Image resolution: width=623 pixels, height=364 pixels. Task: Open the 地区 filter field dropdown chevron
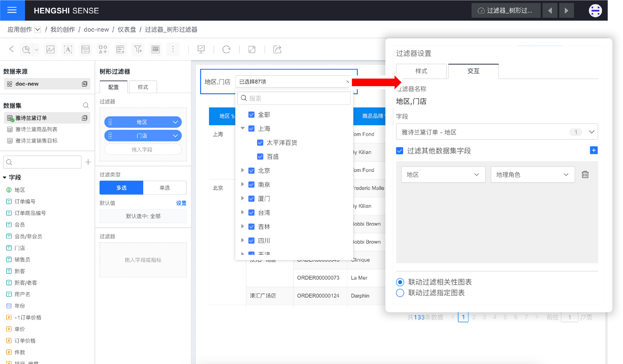[175, 122]
